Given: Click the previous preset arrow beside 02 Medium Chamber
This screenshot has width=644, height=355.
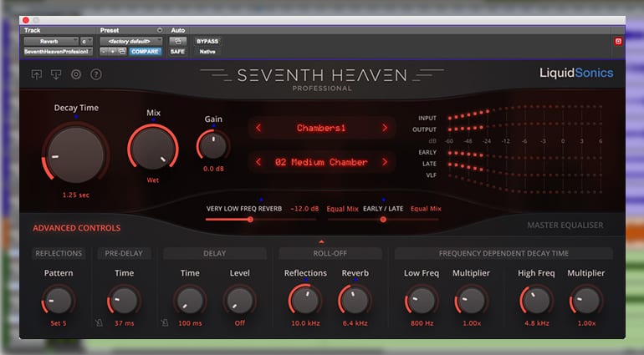Looking at the screenshot, I should point(258,162).
